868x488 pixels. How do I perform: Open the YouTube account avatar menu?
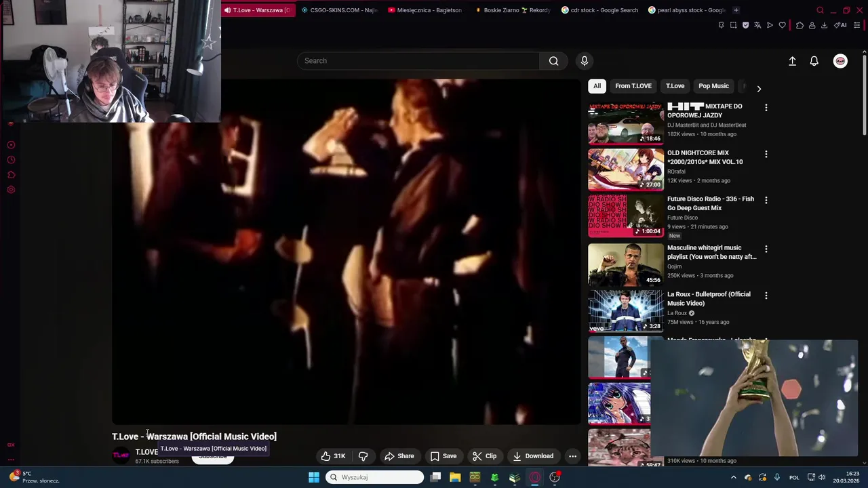click(x=840, y=61)
